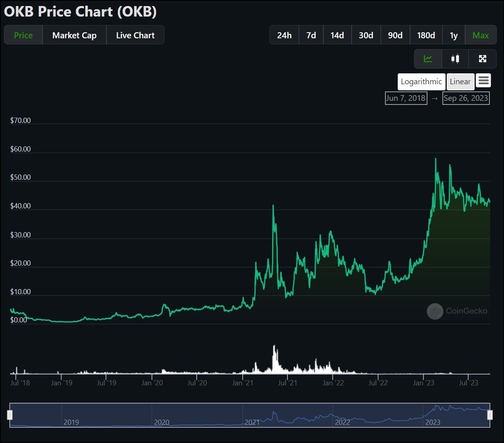Edit the Sep 26, 2023 end date
The width and height of the screenshot is (504, 443).
[x=466, y=98]
